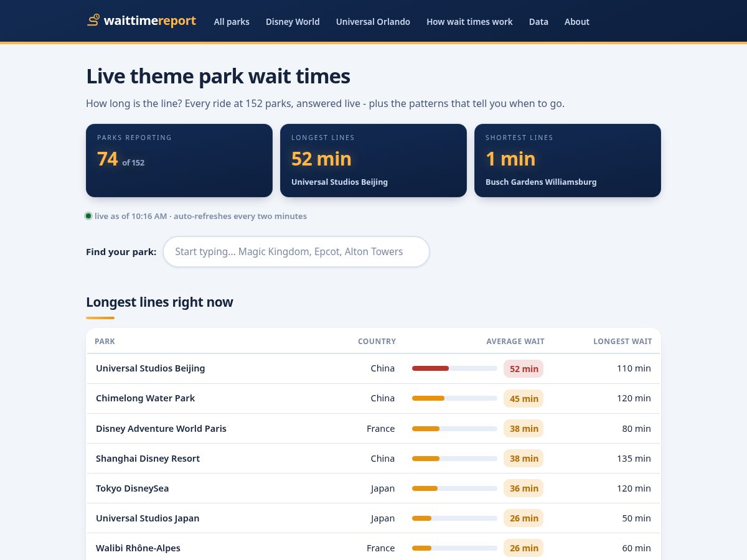Screen dimensions: 747x560
Task: Open Universal Studios Japan row
Action: click(374, 518)
